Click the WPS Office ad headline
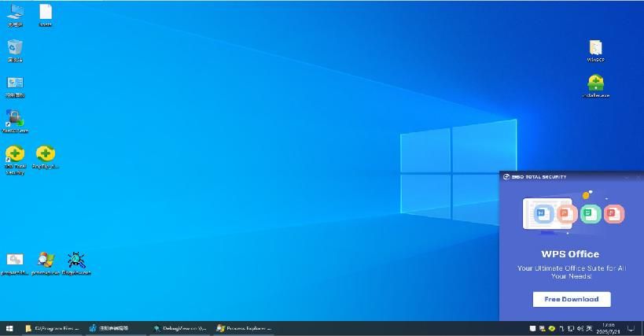Screen dimensions: 644x336 click(x=570, y=254)
